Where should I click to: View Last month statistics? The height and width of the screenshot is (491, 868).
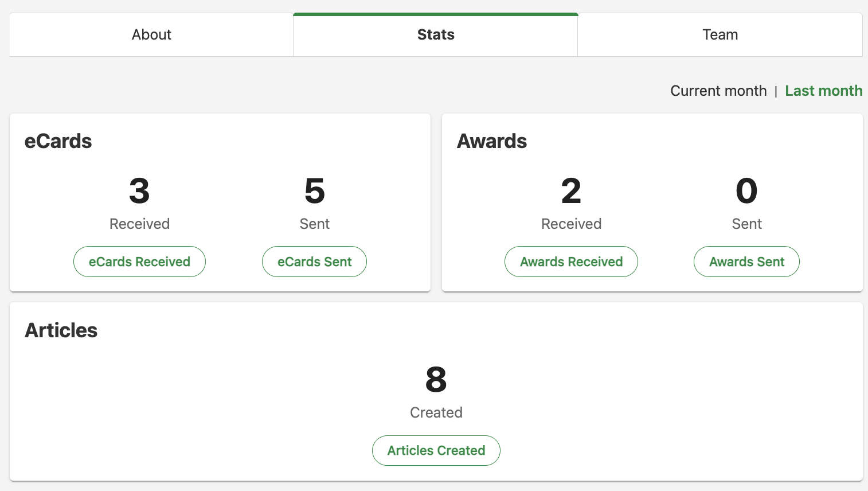pyautogui.click(x=824, y=91)
